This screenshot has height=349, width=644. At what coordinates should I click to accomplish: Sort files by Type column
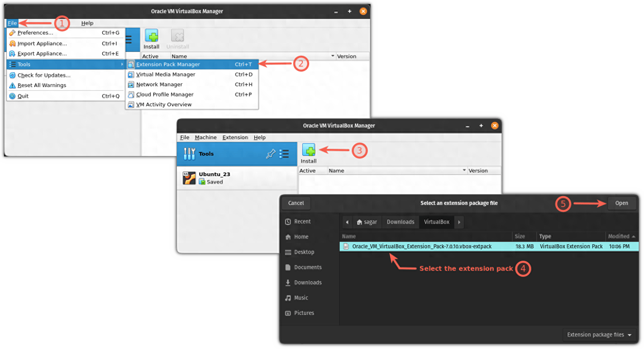[x=571, y=237]
